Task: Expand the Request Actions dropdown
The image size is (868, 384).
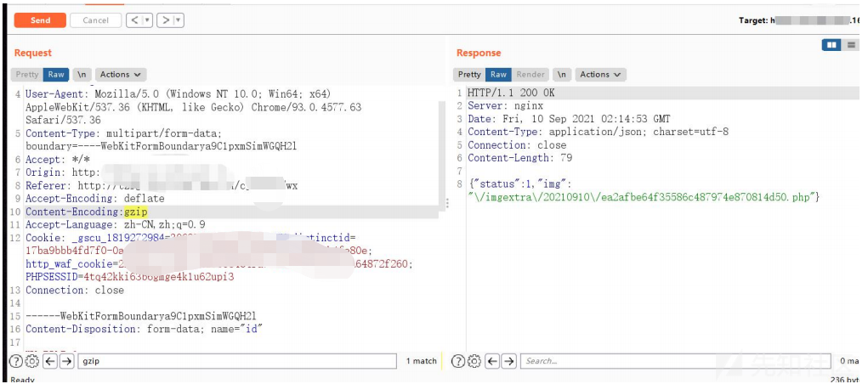Action: pyautogui.click(x=121, y=75)
